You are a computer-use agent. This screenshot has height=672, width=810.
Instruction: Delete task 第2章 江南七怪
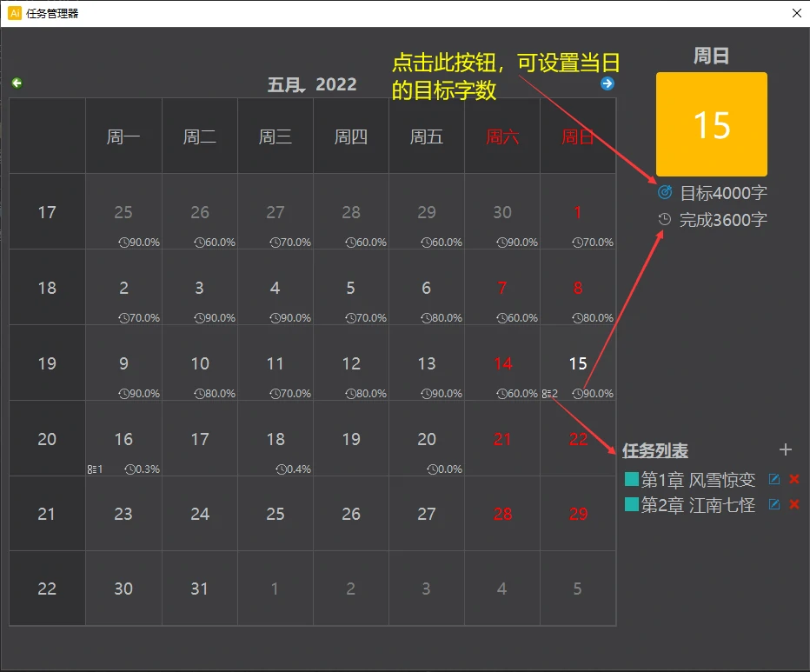coord(794,504)
